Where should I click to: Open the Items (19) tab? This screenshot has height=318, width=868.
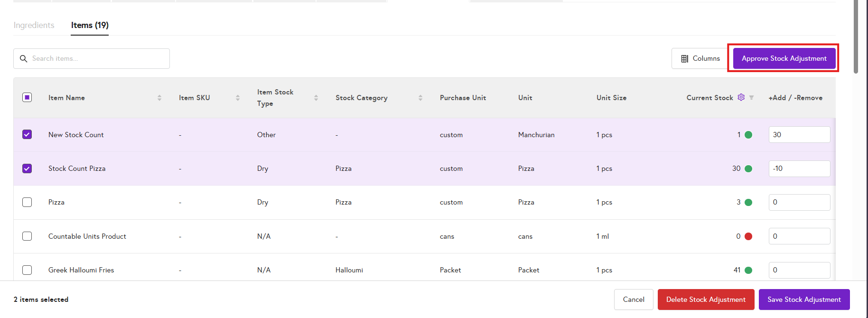click(90, 25)
